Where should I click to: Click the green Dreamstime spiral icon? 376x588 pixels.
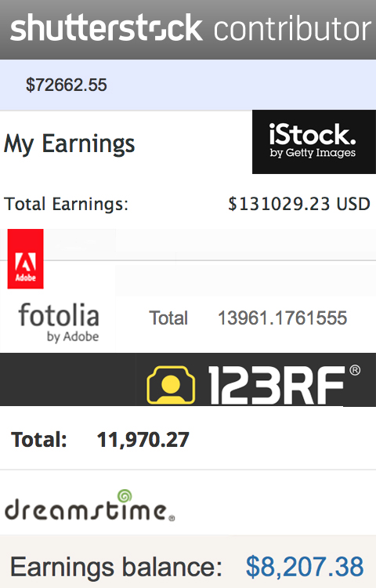coord(125,495)
